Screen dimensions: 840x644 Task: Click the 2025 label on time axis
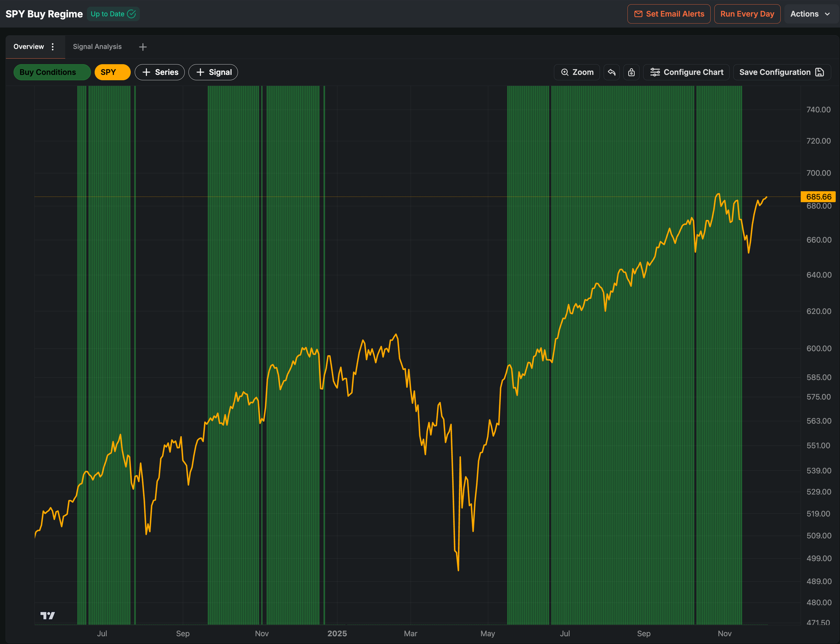(x=337, y=633)
